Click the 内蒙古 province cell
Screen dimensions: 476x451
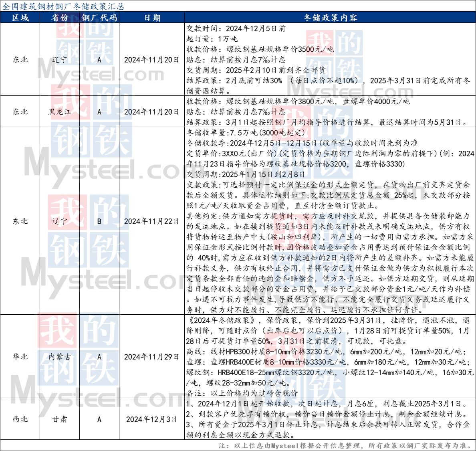[x=59, y=356]
